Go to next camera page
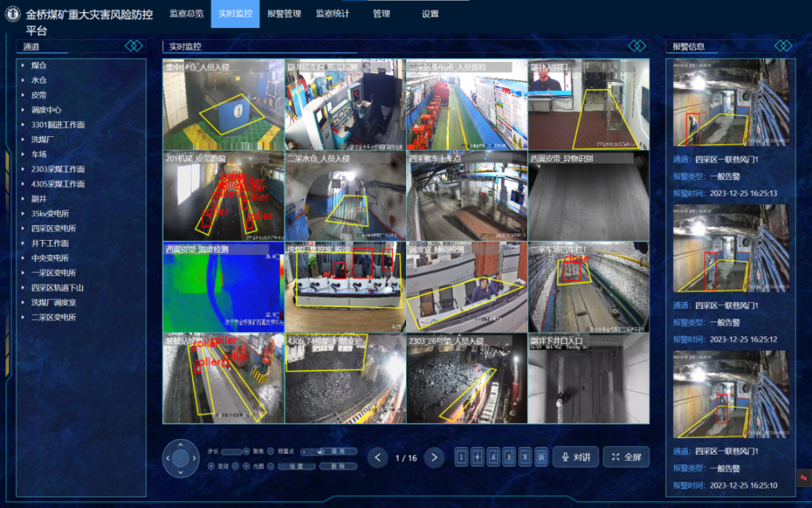 434,458
